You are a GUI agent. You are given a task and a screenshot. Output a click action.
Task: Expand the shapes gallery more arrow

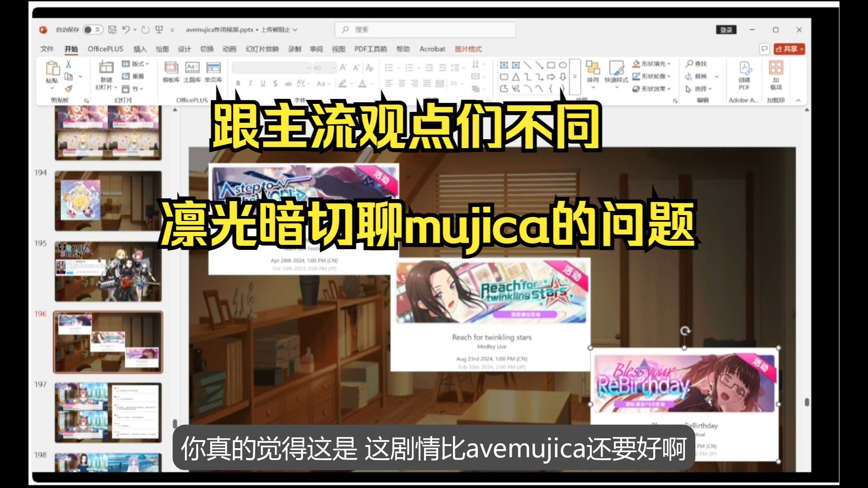pyautogui.click(x=575, y=77)
